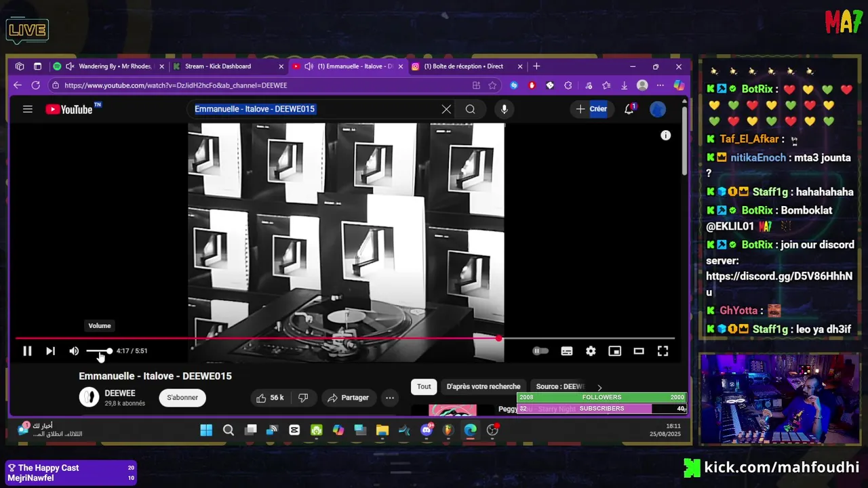This screenshot has height=488, width=868.
Task: Open the Edge workspaces icon
Action: tap(20, 66)
